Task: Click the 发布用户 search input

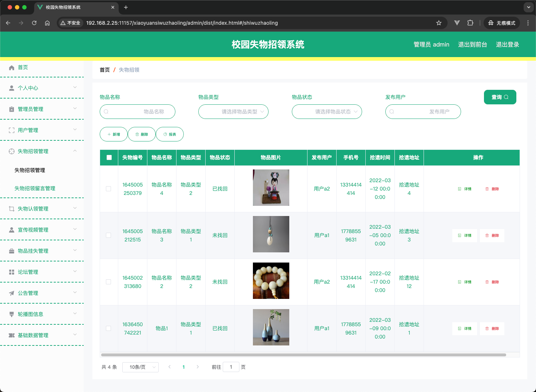Action: (423, 112)
